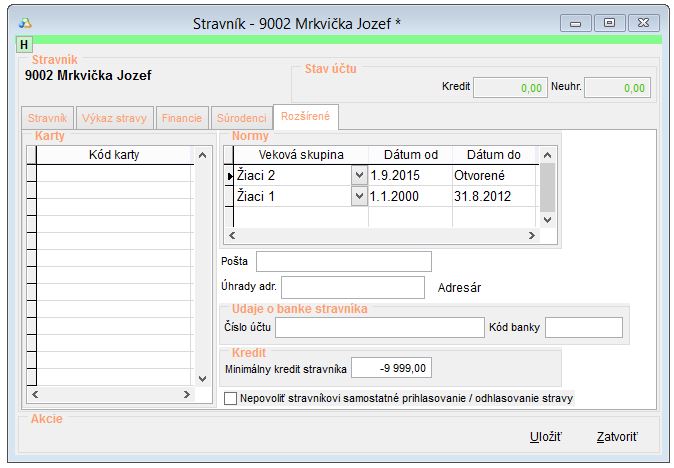Click right arrow of Normy horizontal scrollbar
Image resolution: width=674 pixels, height=468 pixels.
point(534,235)
